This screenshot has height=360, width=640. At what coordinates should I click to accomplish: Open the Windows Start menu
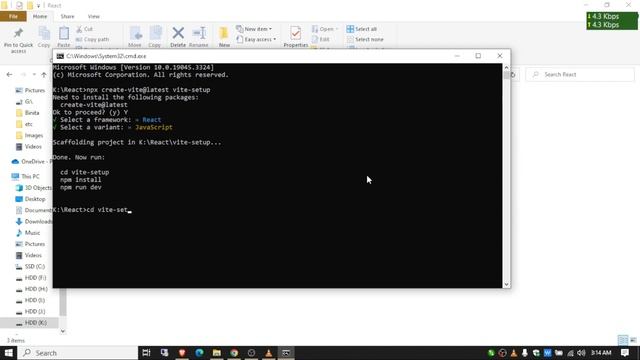[x=9, y=353]
